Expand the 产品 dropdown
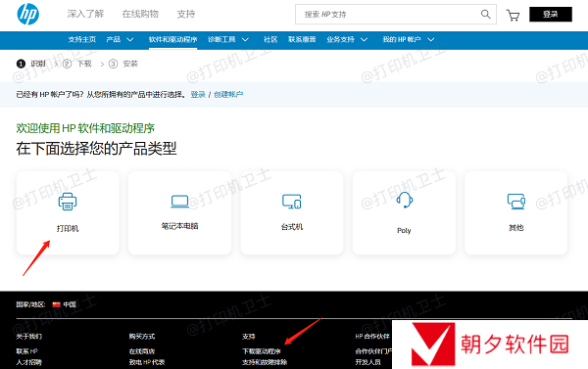The image size is (588, 369). click(120, 39)
